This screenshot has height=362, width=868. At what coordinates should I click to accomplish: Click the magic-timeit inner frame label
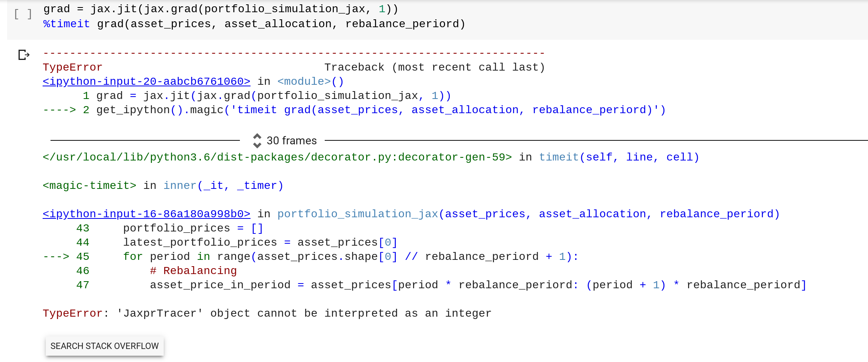pyautogui.click(x=89, y=185)
